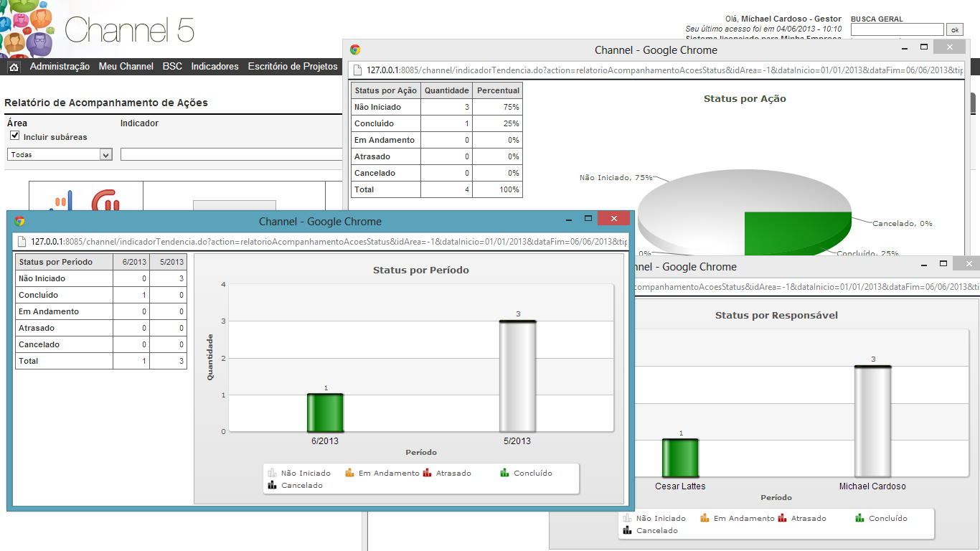Click the ok search button

click(954, 29)
